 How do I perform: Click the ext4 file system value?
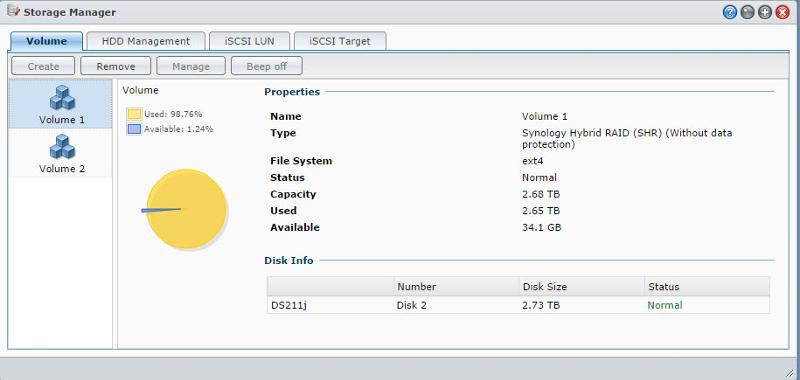pyautogui.click(x=534, y=161)
